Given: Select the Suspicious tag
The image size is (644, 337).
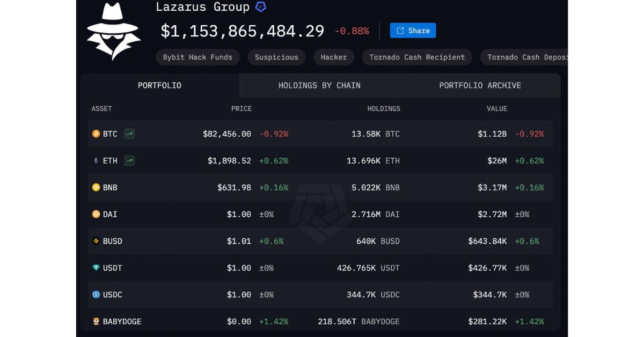Looking at the screenshot, I should (276, 57).
